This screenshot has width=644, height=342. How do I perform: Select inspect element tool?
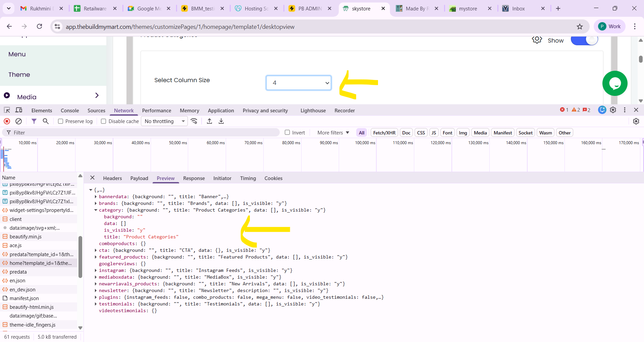point(7,110)
